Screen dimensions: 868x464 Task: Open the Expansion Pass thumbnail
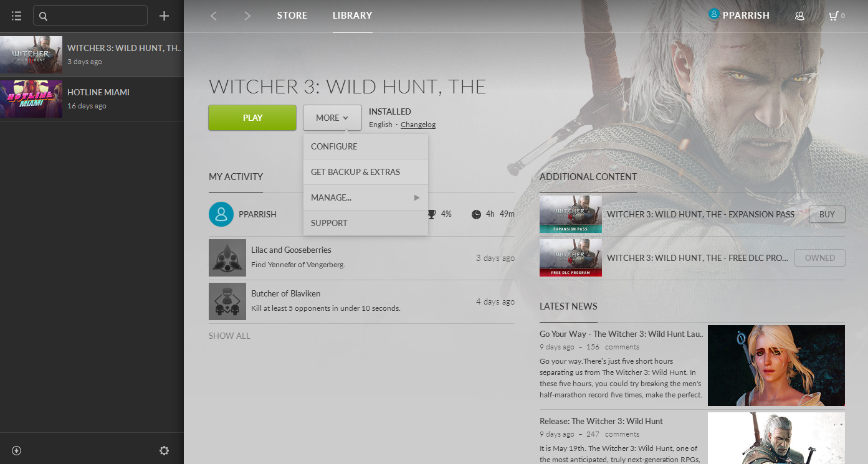coord(571,214)
